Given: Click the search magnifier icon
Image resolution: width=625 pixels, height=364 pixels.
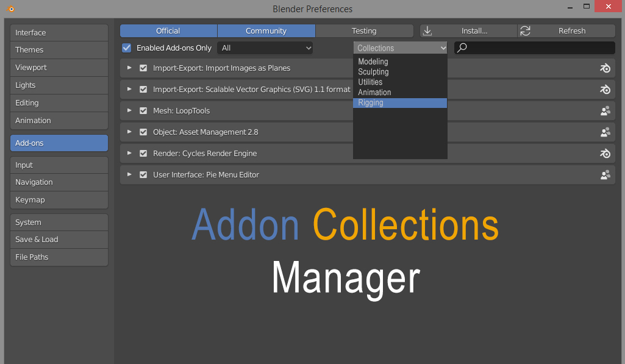Looking at the screenshot, I should pyautogui.click(x=462, y=48).
